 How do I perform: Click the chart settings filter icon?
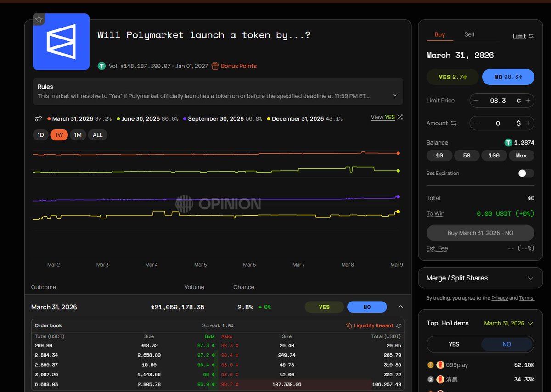coord(39,119)
